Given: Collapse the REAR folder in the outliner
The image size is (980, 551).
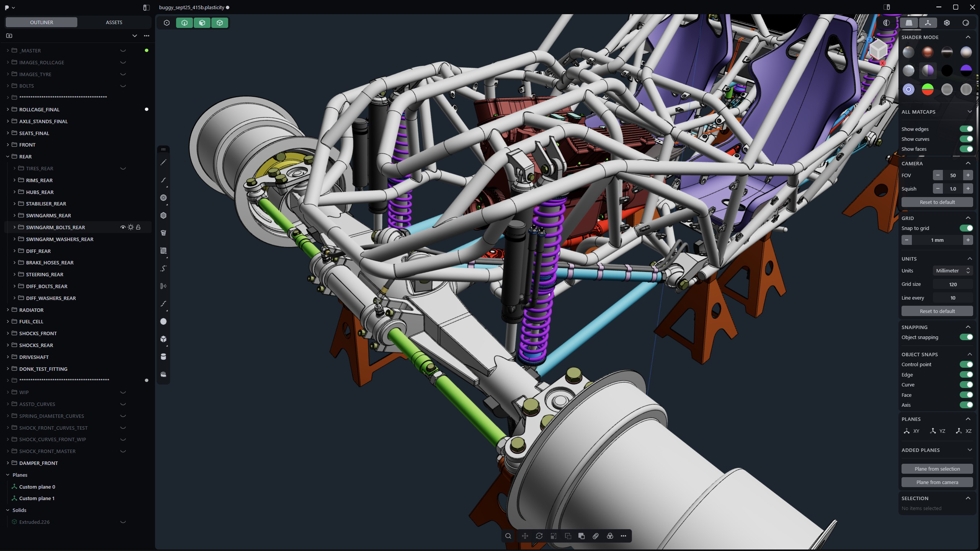Looking at the screenshot, I should [x=8, y=156].
